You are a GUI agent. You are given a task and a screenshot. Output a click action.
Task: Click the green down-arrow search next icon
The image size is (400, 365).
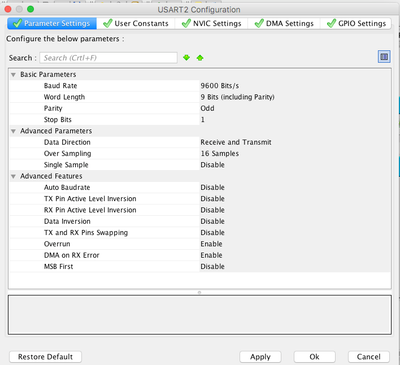click(x=186, y=58)
